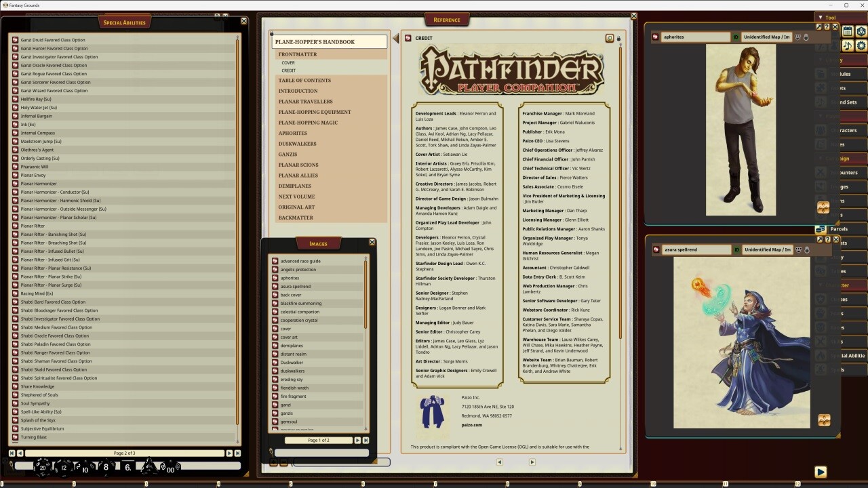
Task: Go to next page in the Images list
Action: pos(357,440)
